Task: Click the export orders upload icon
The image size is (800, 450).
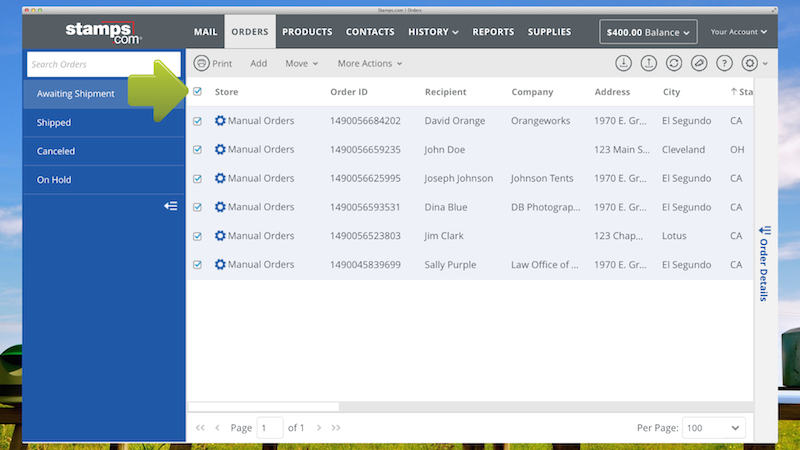Action: click(x=649, y=63)
